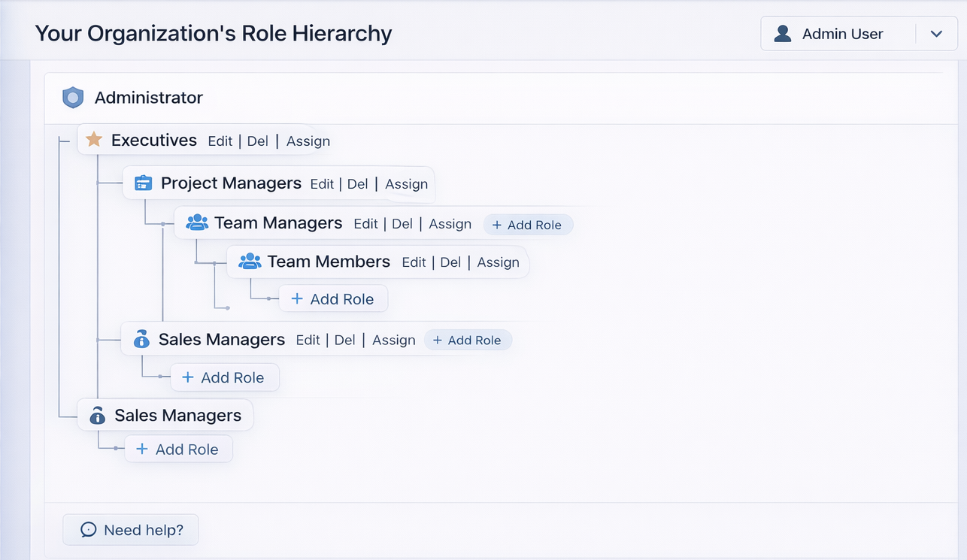Viewport: 967px width, 560px height.
Task: Click the star icon beside Executives
Action: click(x=94, y=140)
